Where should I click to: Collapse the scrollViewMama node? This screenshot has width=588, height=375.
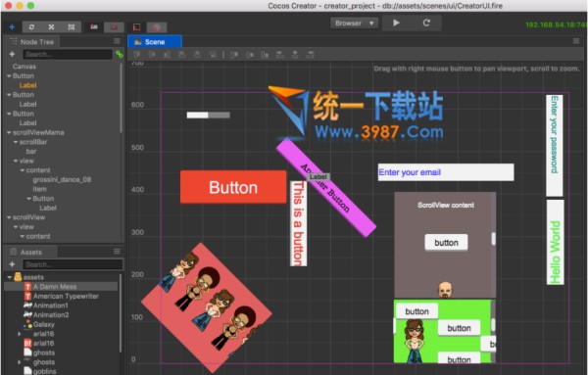tap(9, 132)
